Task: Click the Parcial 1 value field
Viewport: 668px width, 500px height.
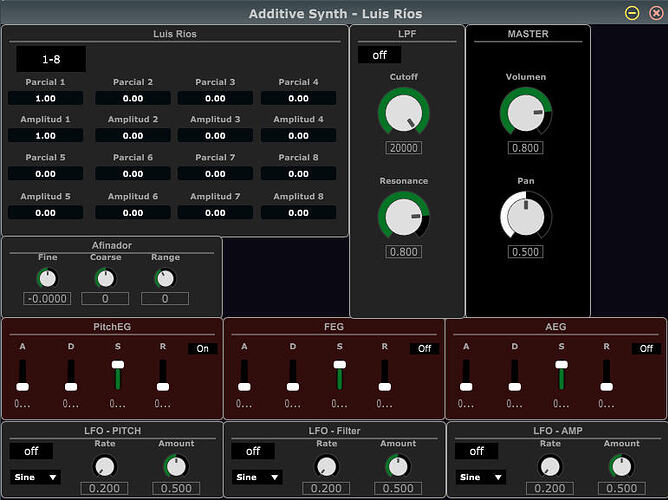Action: point(46,98)
